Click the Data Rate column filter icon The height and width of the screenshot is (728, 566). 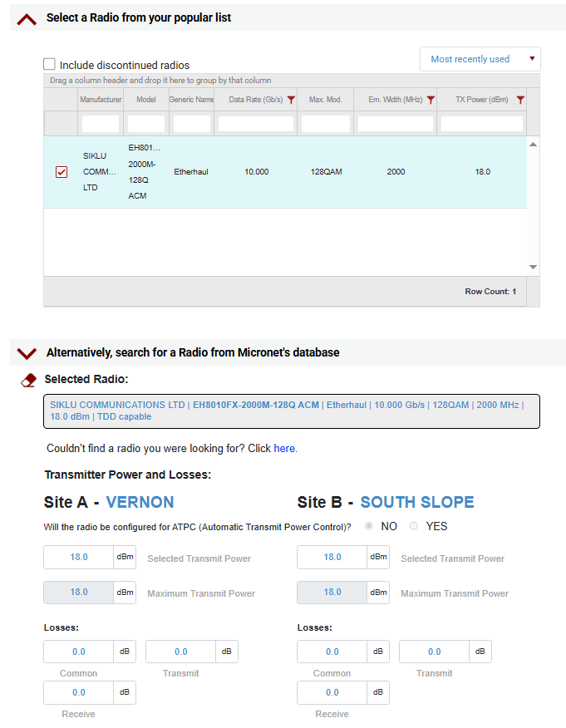[x=291, y=100]
